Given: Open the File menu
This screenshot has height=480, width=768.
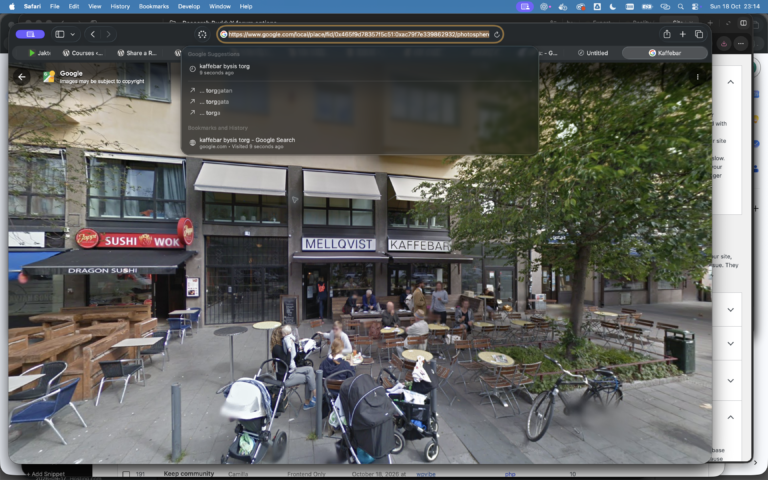Looking at the screenshot, I should point(55,6).
